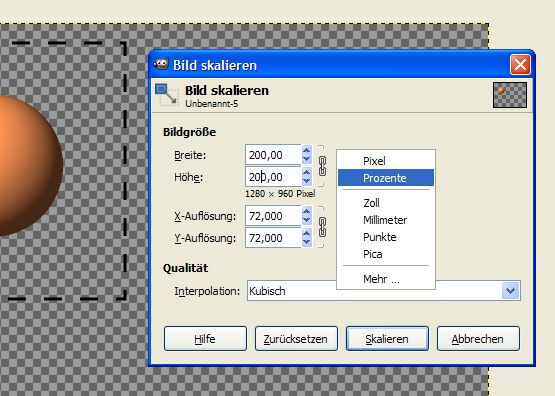Click the Zurücksetzen button
This screenshot has width=555, height=396.
[296, 339]
